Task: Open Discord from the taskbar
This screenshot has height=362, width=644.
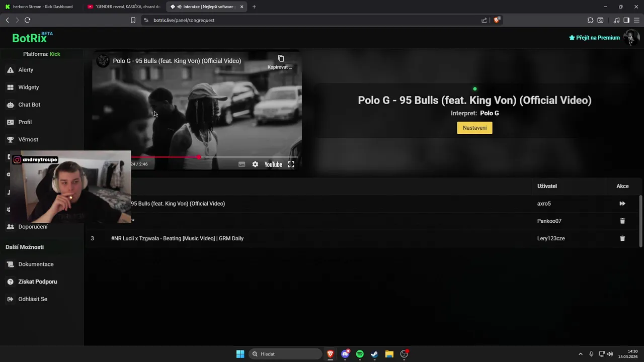Action: pos(345,354)
